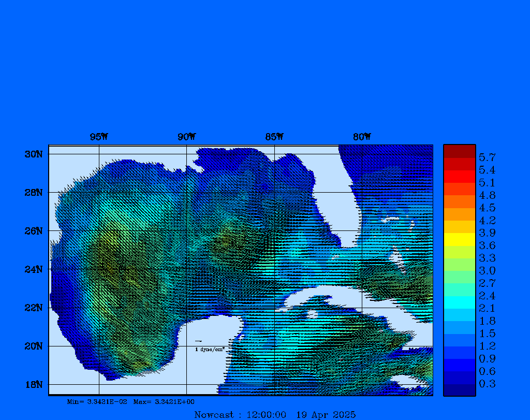Pick the yellow band on the color bar
530x420 pixels.
click(459, 239)
